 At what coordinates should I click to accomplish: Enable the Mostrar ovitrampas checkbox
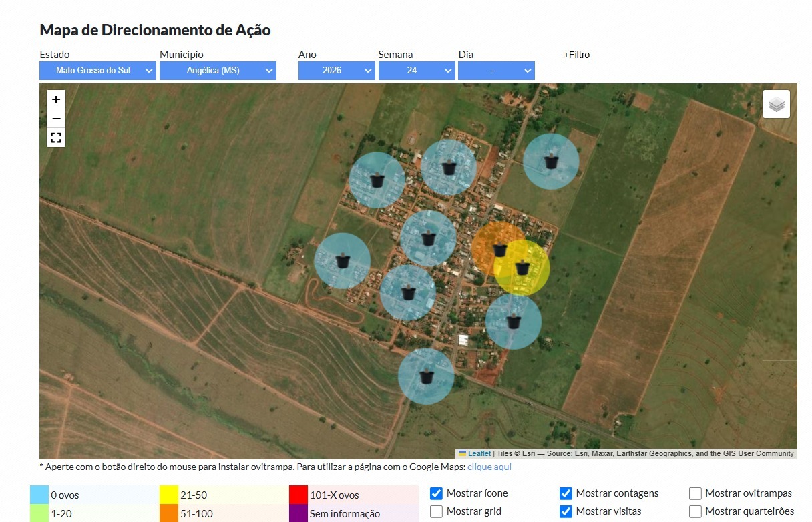695,493
